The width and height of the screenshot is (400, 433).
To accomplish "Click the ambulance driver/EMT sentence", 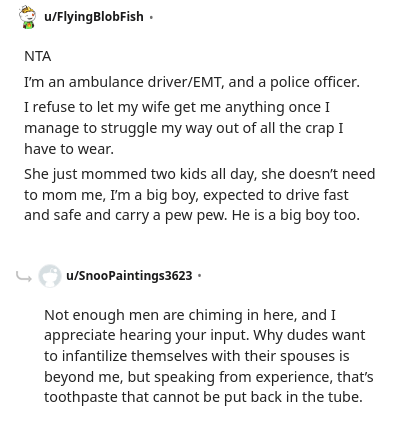I will click(192, 82).
